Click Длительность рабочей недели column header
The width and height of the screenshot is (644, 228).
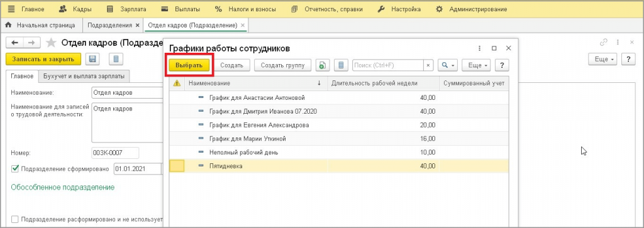383,84
